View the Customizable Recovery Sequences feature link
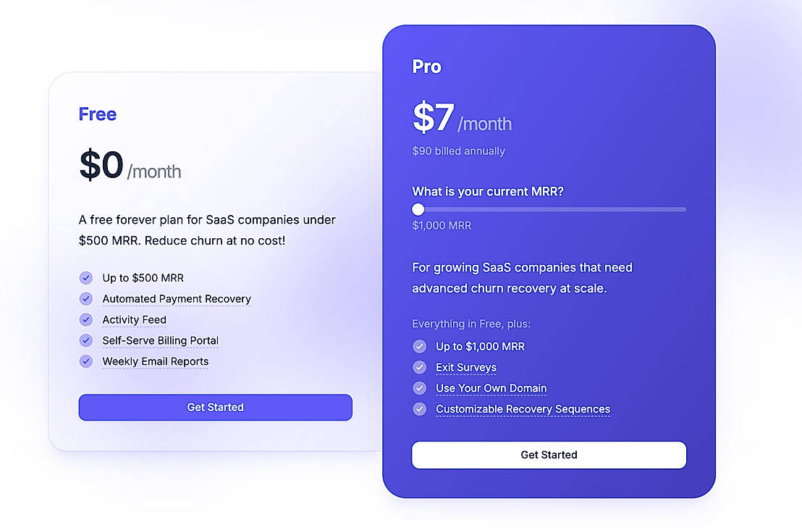Viewport: 802px width, 532px height. 523,410
